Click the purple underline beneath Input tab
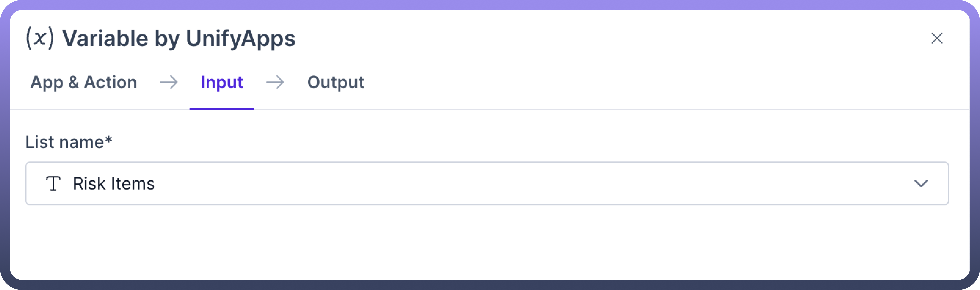This screenshot has height=290, width=980. coord(222,109)
